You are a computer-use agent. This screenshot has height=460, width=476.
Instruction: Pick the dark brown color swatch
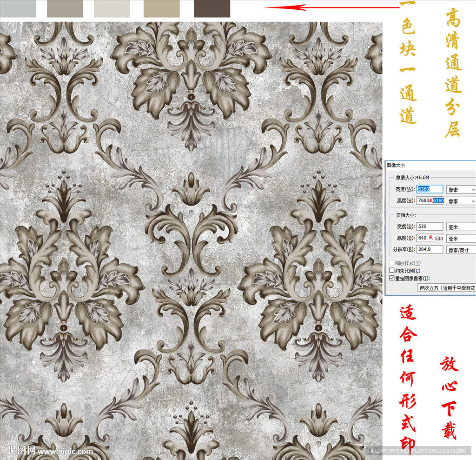click(x=212, y=8)
